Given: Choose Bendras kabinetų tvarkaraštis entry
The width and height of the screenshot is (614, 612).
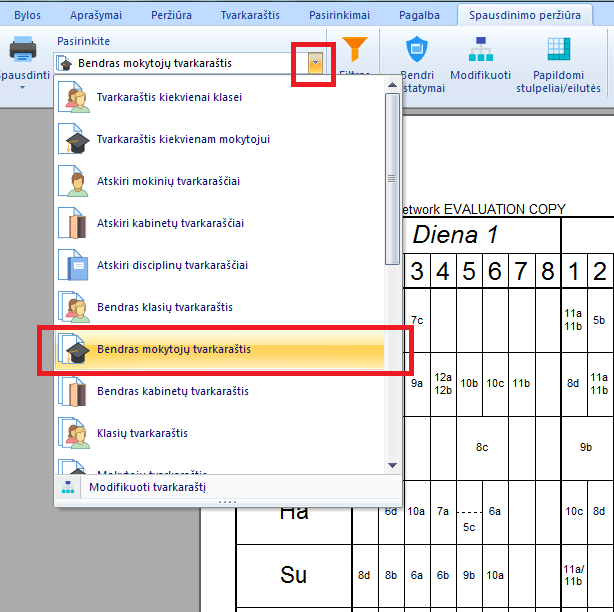Looking at the screenshot, I should click(173, 392).
